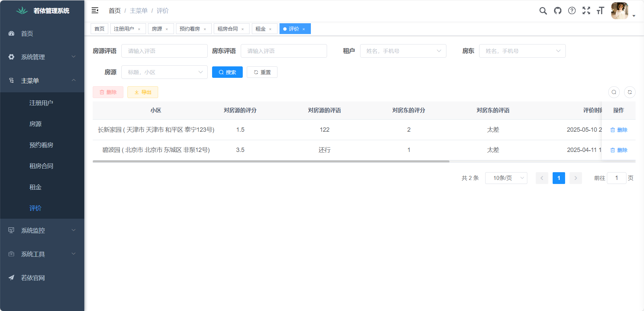Open user avatar menu

620,11
